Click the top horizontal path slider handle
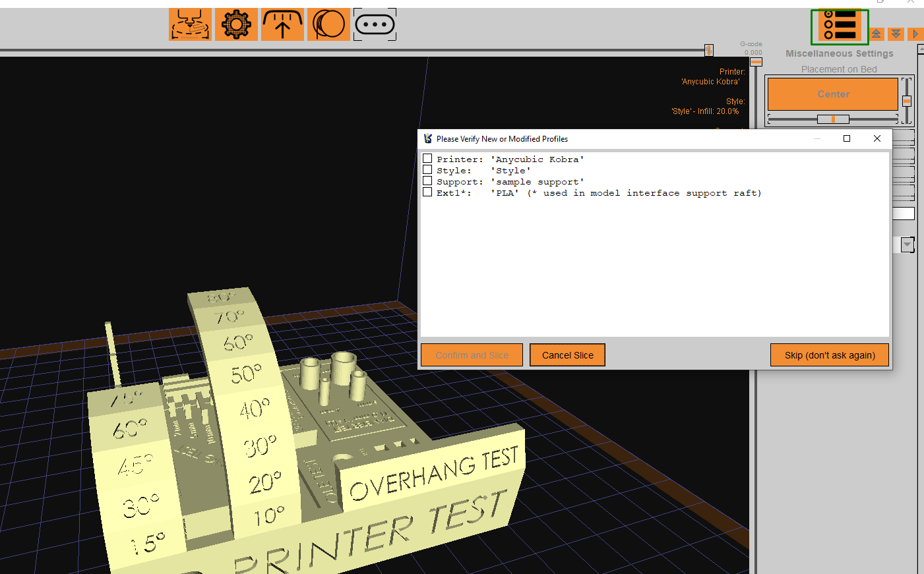The image size is (924, 574). [709, 50]
